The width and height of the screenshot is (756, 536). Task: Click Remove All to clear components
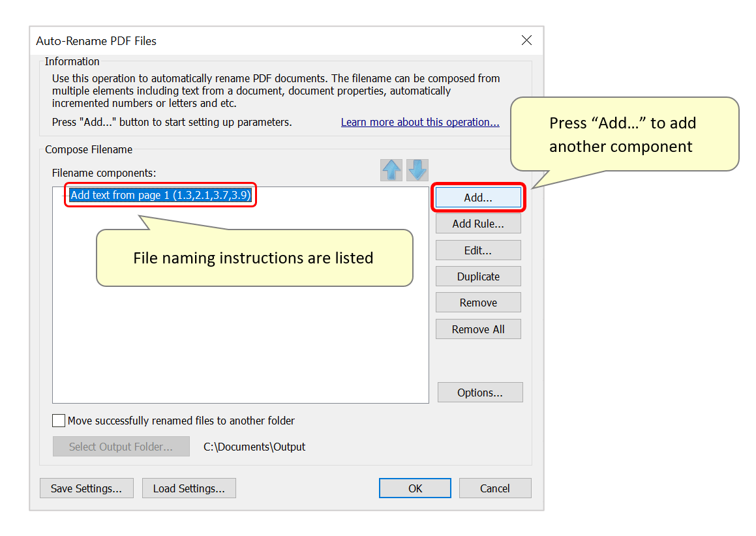click(478, 329)
